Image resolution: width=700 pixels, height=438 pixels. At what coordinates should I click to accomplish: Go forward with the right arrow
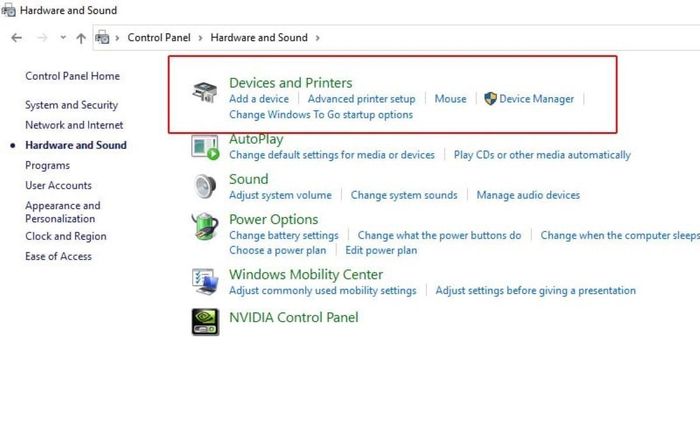tap(42, 38)
